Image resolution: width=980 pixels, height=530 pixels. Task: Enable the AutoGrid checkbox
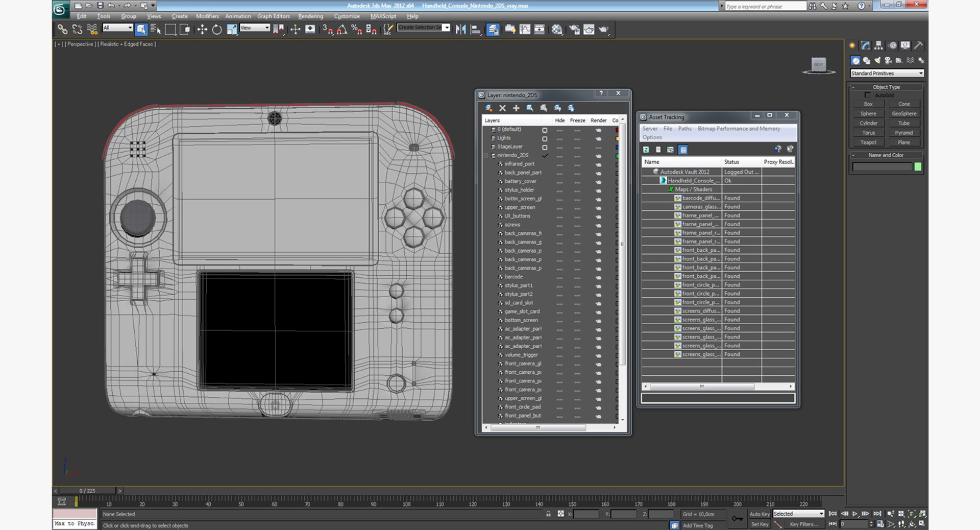pos(867,95)
